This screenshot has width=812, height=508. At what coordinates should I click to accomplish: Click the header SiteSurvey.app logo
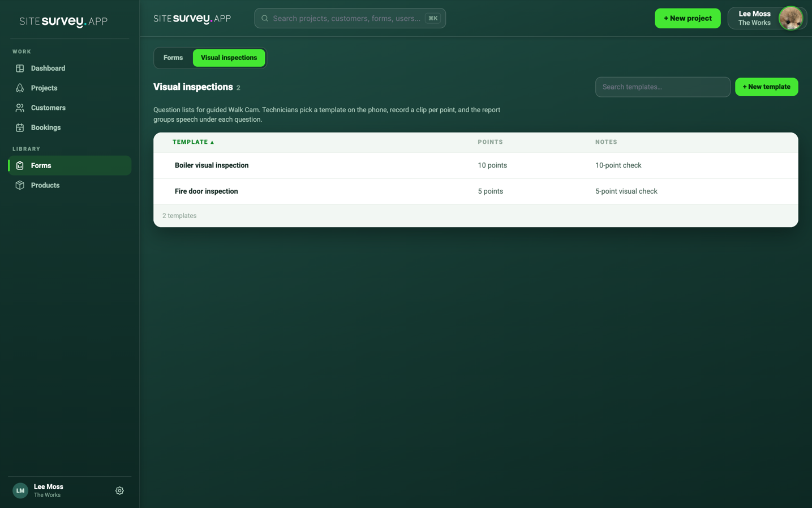coord(192,19)
